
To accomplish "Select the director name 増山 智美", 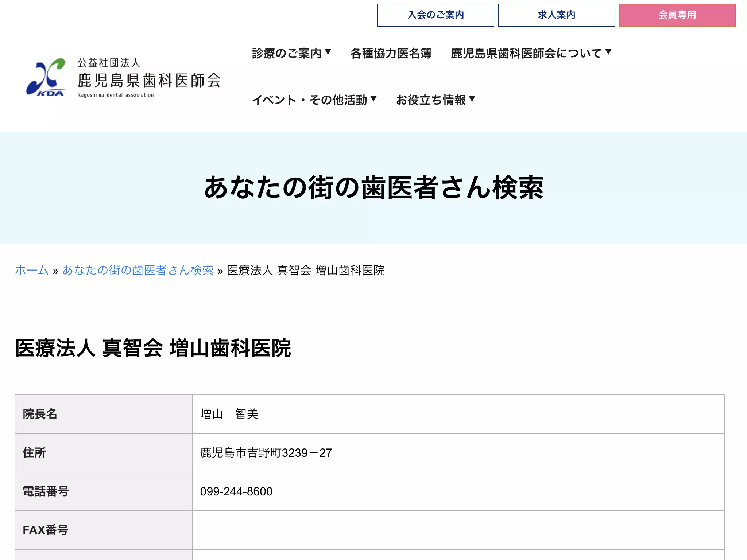I will click(229, 414).
